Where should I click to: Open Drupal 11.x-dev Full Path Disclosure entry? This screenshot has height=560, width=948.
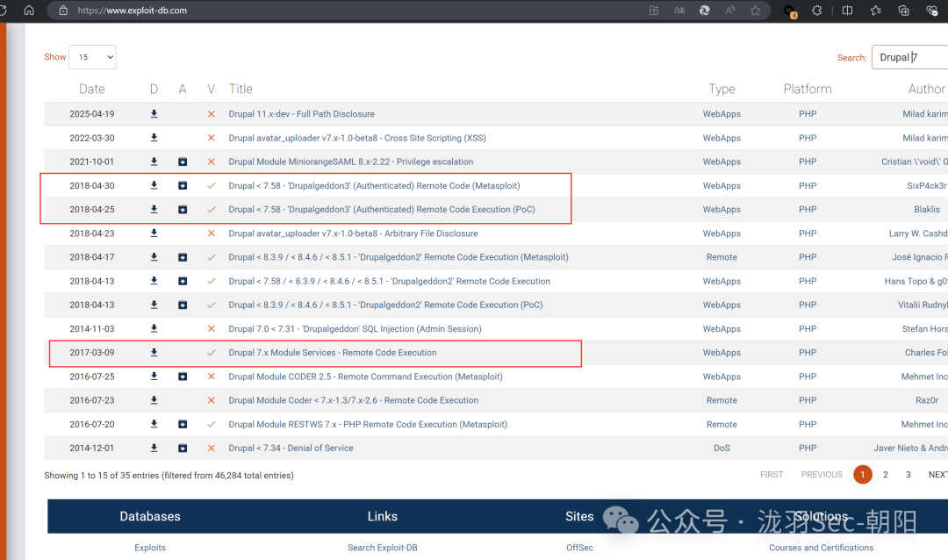point(301,114)
